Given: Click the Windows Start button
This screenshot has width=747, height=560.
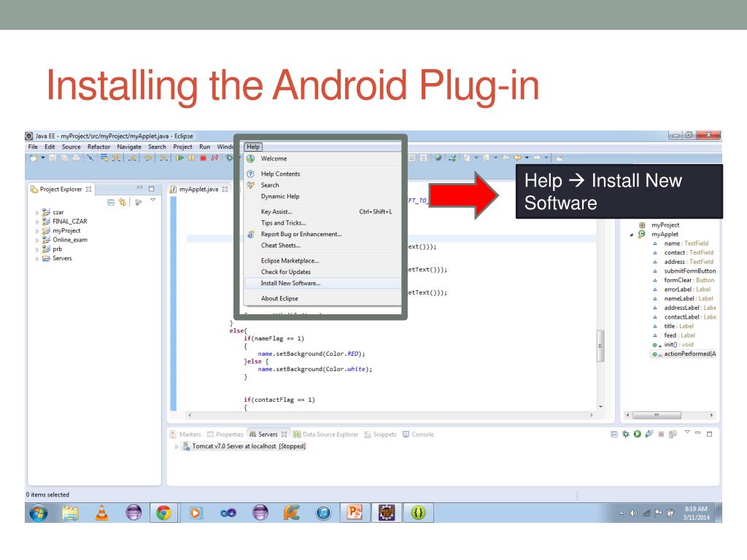Looking at the screenshot, I should 39,513.
